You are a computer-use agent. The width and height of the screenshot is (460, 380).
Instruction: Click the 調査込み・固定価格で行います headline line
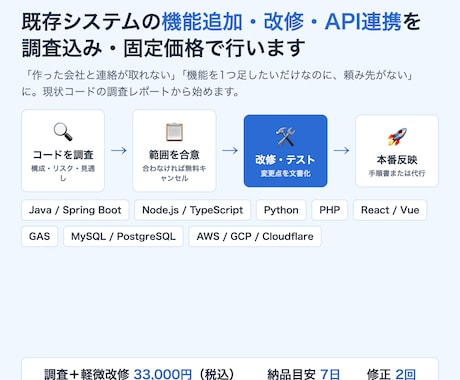coord(164,48)
